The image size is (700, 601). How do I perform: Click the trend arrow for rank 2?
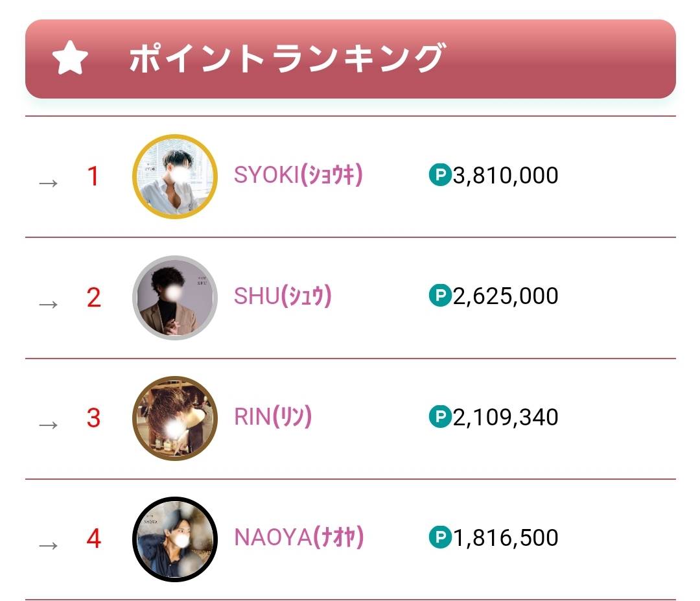(49, 303)
